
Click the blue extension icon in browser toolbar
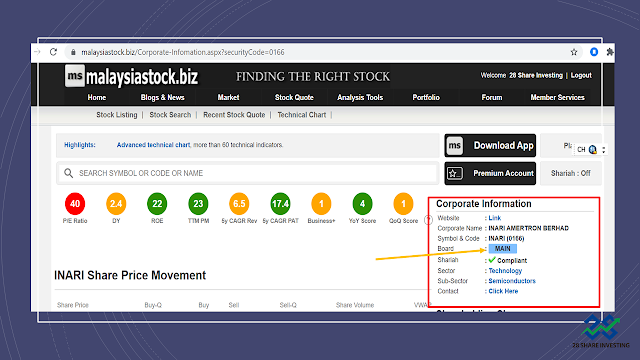click(x=594, y=52)
